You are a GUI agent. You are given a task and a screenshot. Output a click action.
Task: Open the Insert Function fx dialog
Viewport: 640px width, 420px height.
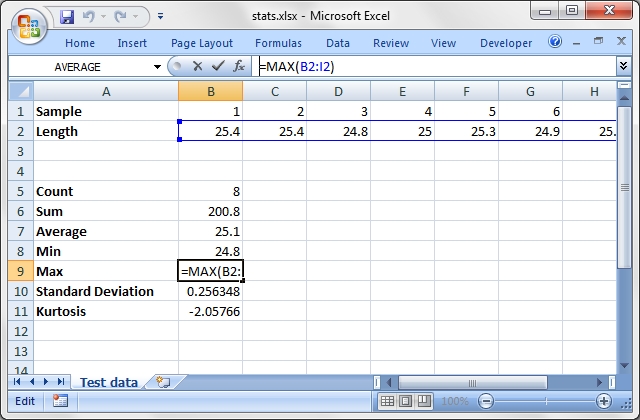(x=239, y=66)
